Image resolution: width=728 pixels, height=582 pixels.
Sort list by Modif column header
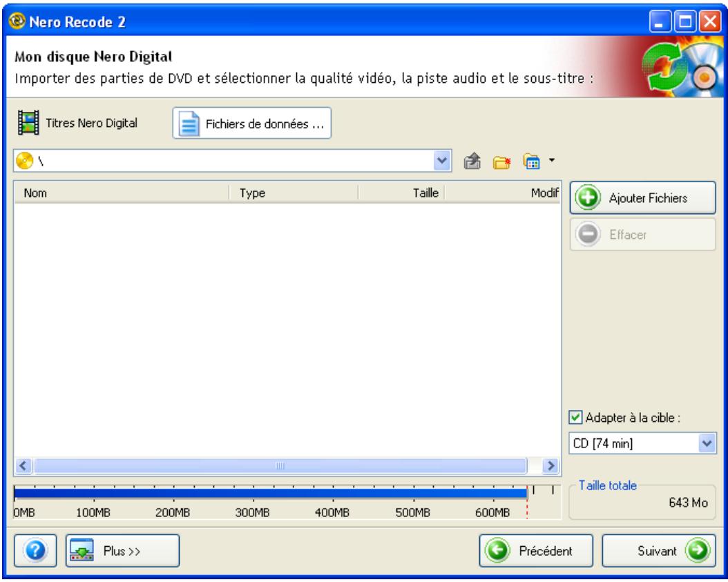point(503,193)
